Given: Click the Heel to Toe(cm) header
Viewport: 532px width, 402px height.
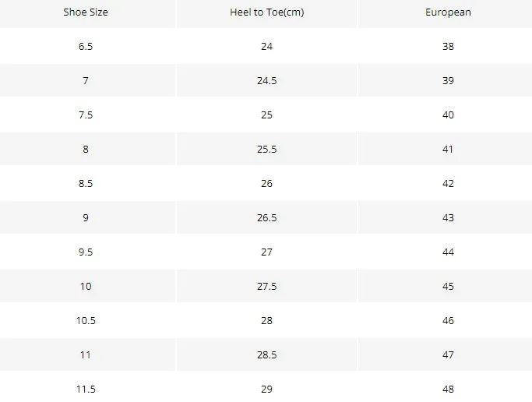Looking at the screenshot, I should point(266,13).
